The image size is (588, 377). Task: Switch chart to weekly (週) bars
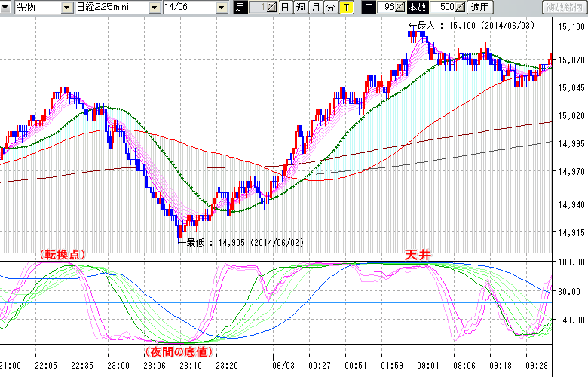click(299, 8)
